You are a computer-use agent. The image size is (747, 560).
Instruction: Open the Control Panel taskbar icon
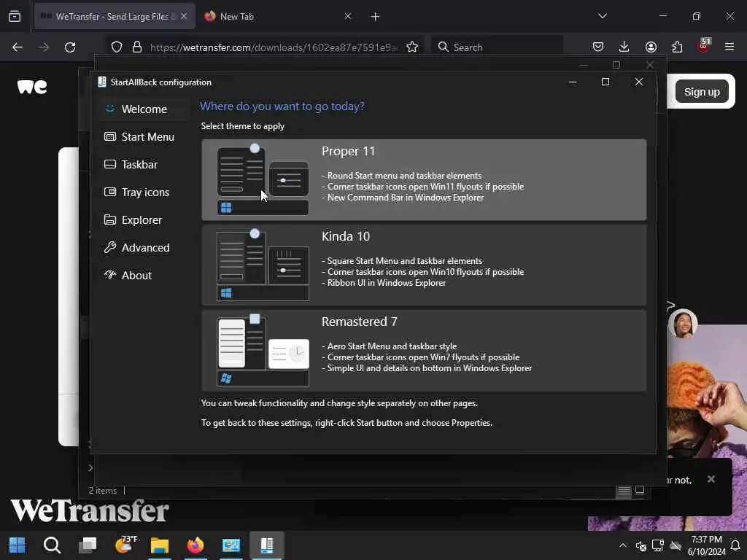231,545
